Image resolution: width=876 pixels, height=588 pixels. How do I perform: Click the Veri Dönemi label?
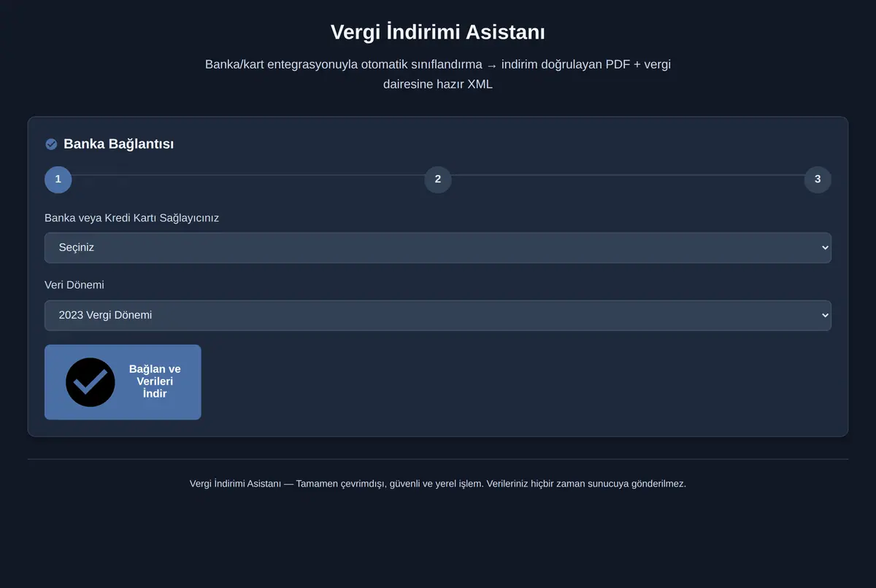pos(74,285)
